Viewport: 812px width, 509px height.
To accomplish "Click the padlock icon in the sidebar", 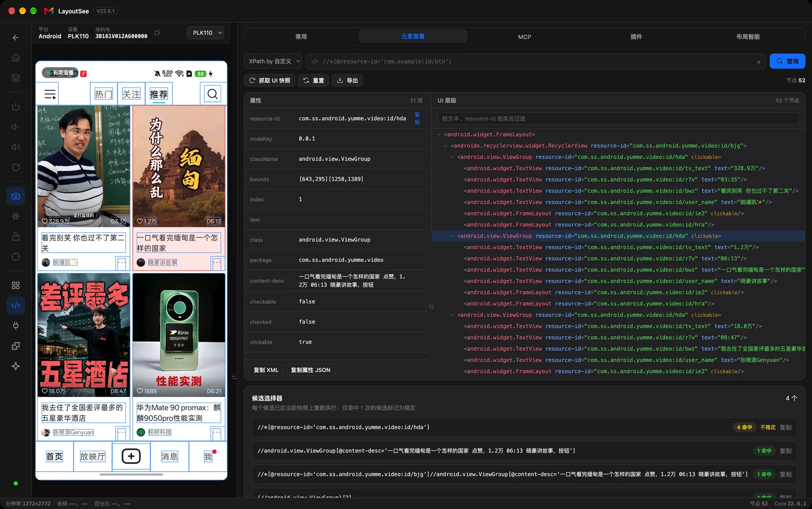I will click(16, 236).
